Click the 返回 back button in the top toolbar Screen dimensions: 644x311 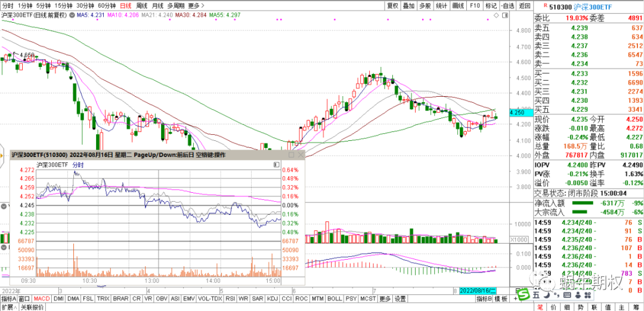pyautogui.click(x=524, y=5)
